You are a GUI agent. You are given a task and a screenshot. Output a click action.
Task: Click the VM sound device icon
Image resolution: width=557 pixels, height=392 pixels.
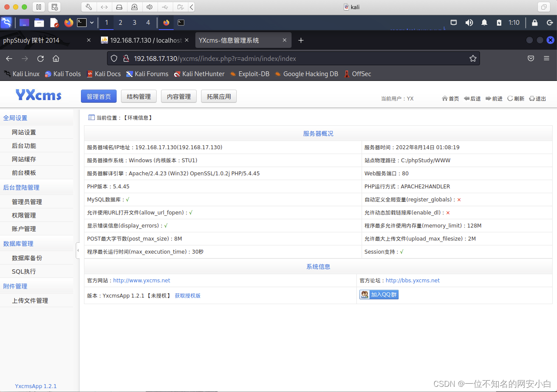coord(149,7)
